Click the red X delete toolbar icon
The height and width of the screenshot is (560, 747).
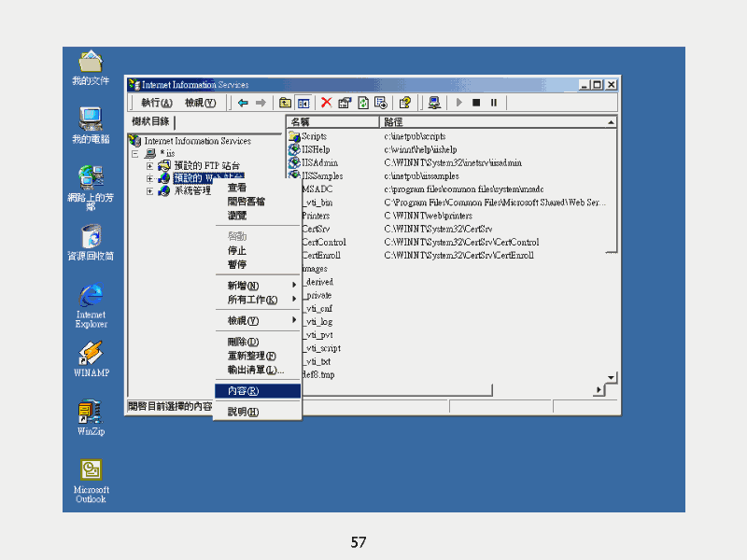(x=326, y=103)
